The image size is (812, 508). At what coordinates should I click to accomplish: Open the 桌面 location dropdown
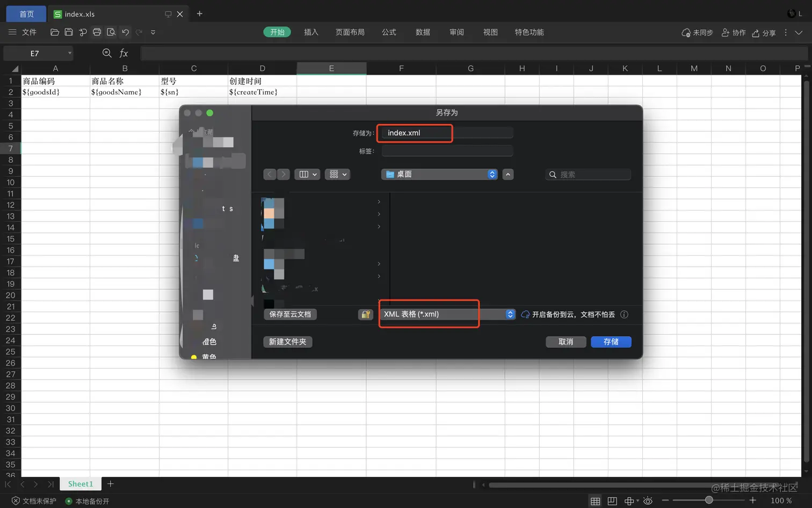439,174
